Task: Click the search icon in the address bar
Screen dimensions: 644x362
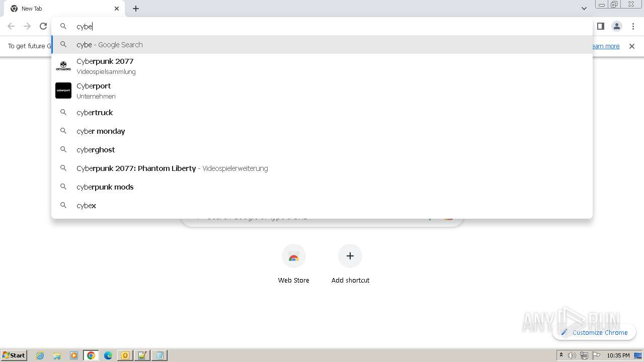Action: coord(63,26)
